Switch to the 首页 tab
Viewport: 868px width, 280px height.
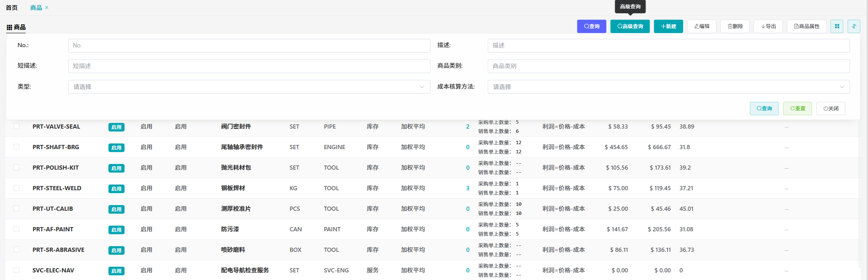point(12,8)
